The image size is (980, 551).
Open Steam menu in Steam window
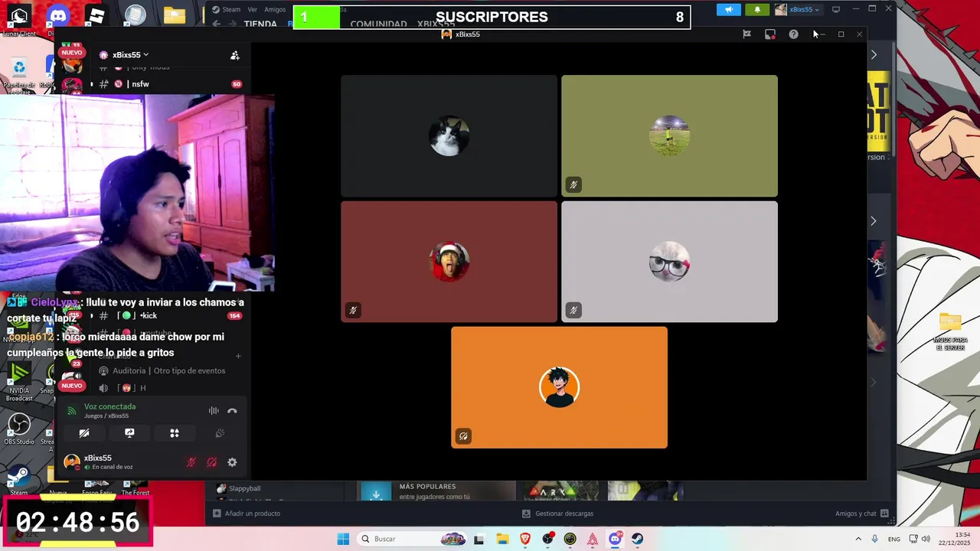227,9
